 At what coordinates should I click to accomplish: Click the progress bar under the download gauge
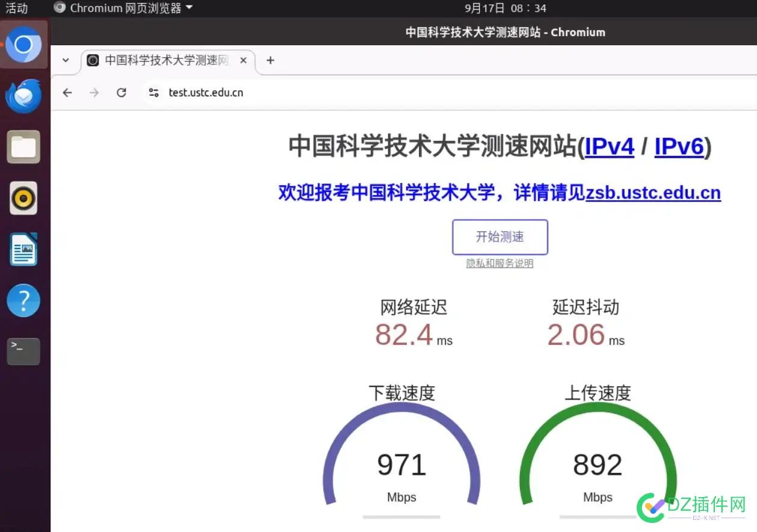coord(401,516)
